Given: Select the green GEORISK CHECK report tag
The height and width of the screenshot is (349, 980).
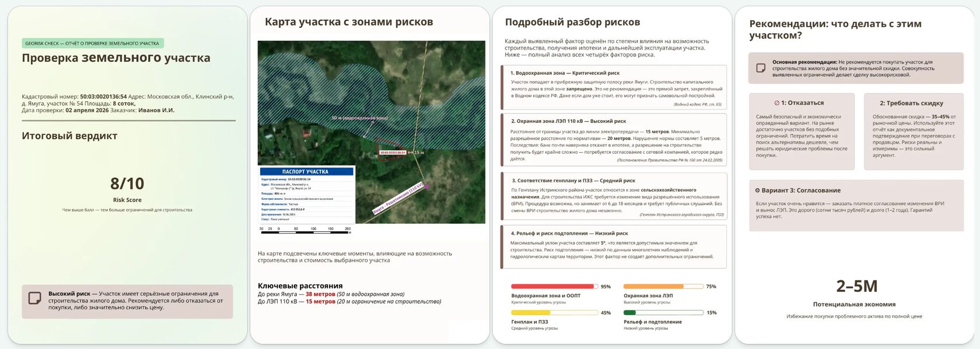Looking at the screenshot, I should pos(93,43).
